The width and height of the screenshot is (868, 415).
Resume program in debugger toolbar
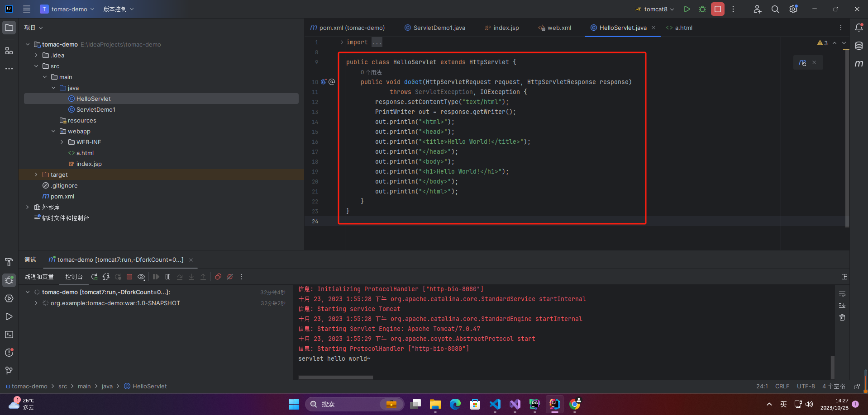[156, 277]
